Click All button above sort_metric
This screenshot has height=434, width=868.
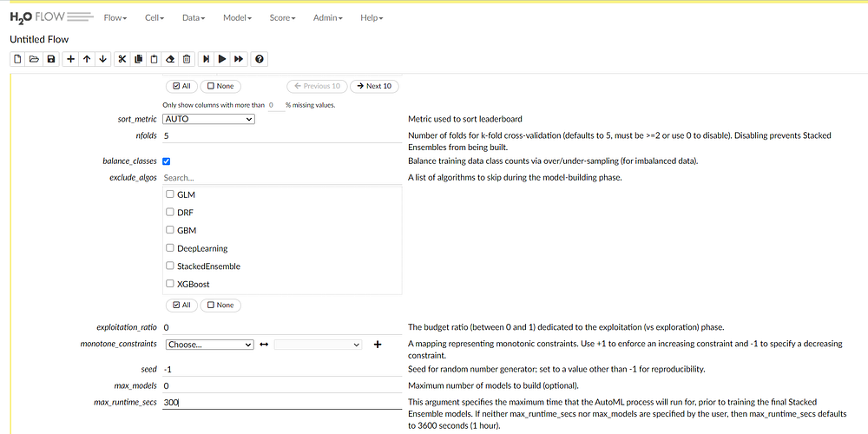point(181,86)
